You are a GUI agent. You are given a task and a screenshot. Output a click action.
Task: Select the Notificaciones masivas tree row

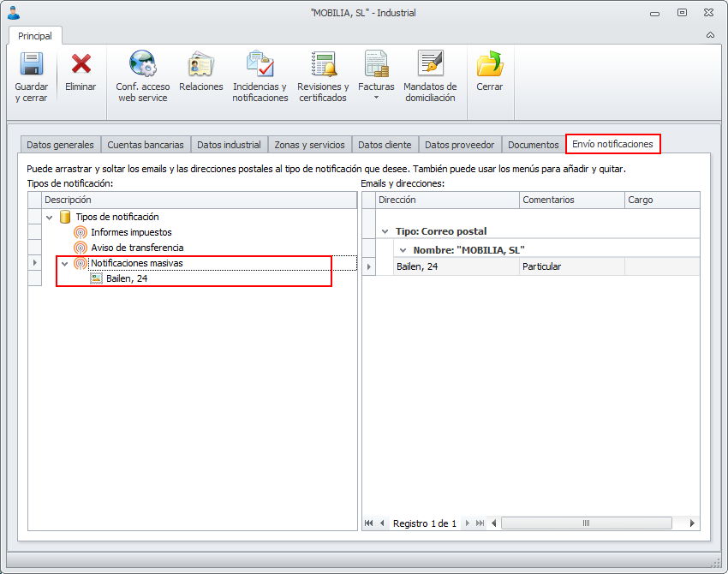pos(137,263)
